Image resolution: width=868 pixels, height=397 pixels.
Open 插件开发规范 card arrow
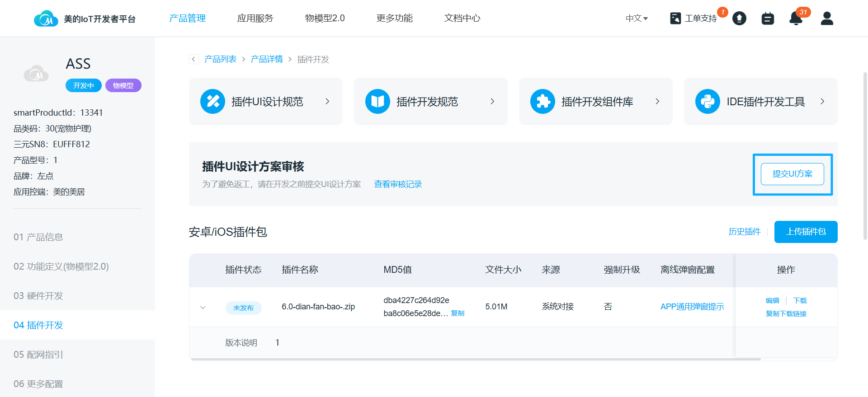coord(492,102)
